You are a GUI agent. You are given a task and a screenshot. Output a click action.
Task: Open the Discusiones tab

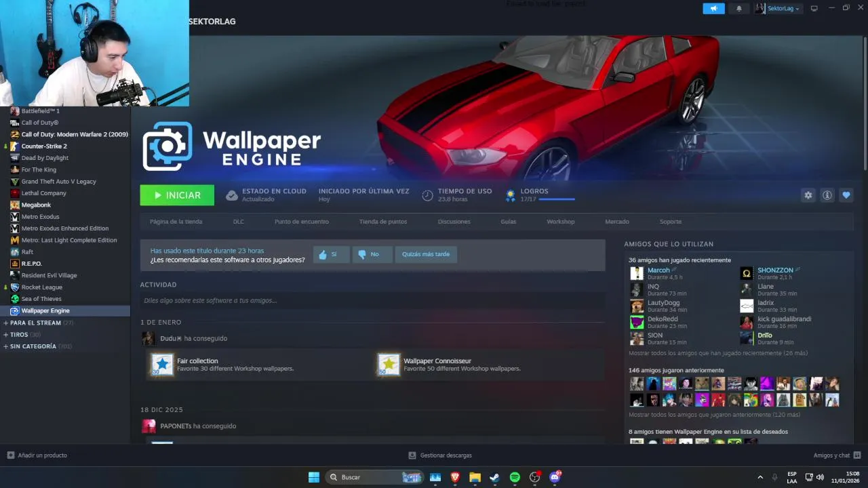click(x=454, y=222)
